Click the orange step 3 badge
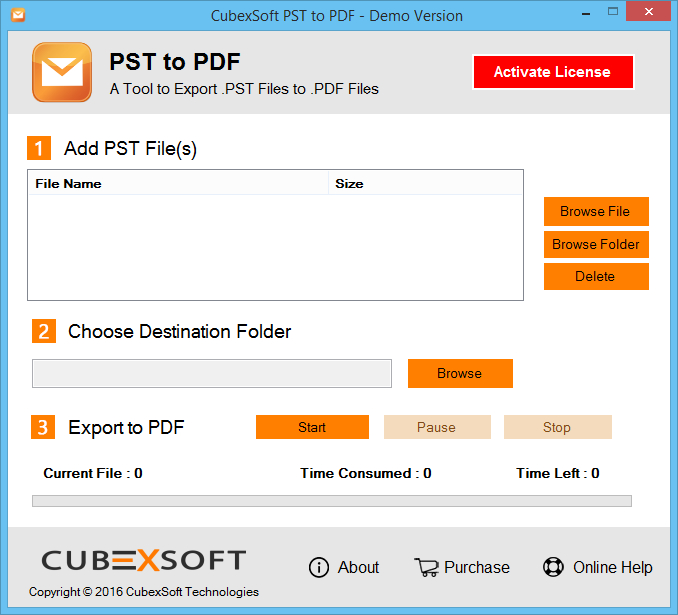Image resolution: width=678 pixels, height=615 pixels. pyautogui.click(x=43, y=428)
